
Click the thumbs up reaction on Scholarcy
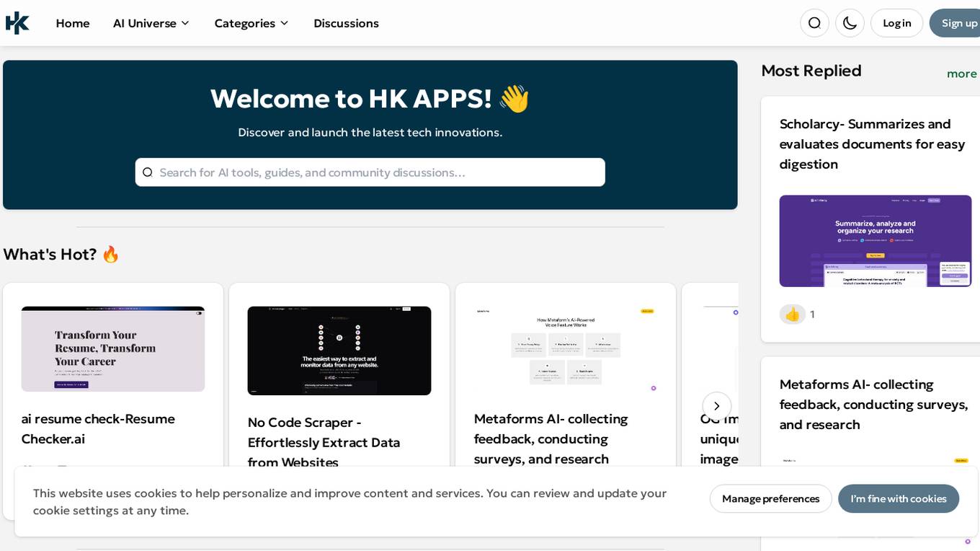tap(793, 314)
